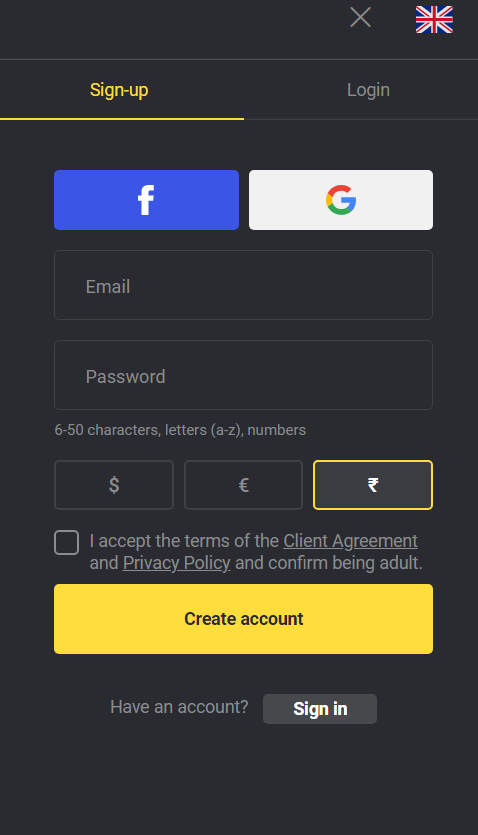Select the Sign-up tab
This screenshot has width=478, height=835.
[119, 90]
